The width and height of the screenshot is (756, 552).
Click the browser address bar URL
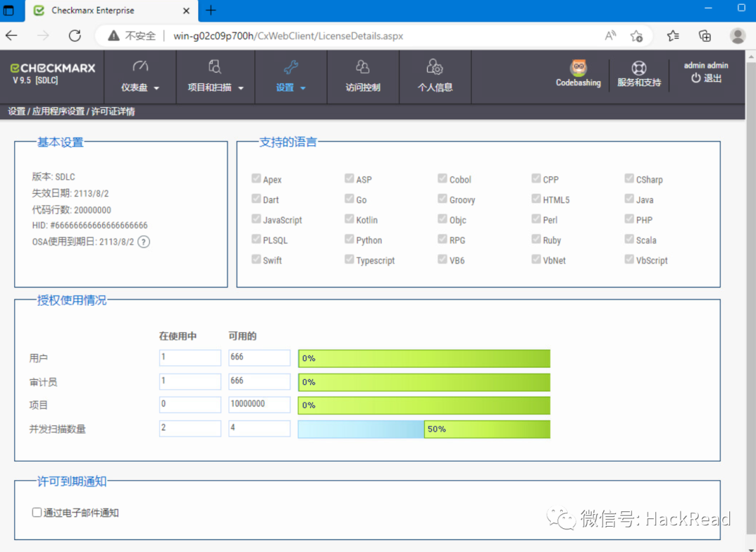pos(288,36)
